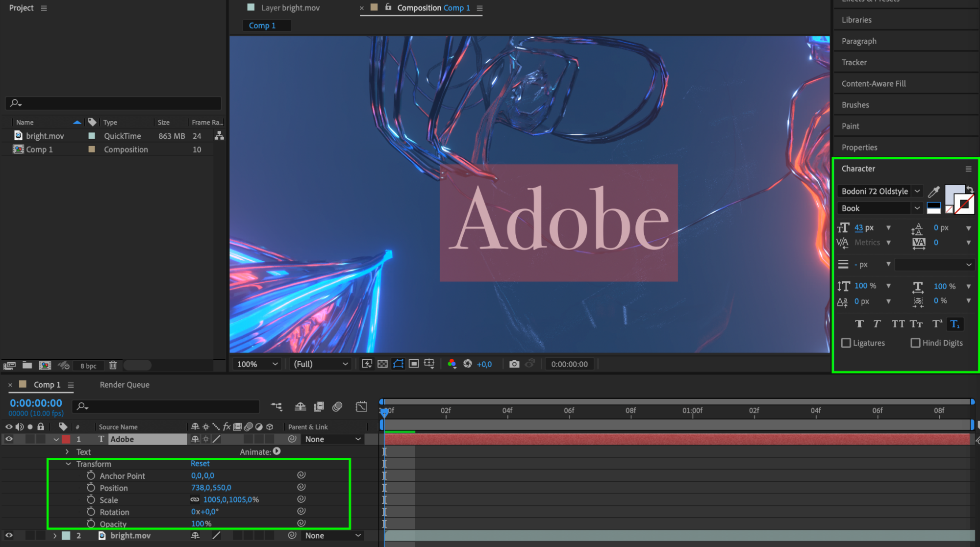Viewport: 980px width, 547px height.
Task: Check the Ligatures checkbox
Action: coord(846,343)
